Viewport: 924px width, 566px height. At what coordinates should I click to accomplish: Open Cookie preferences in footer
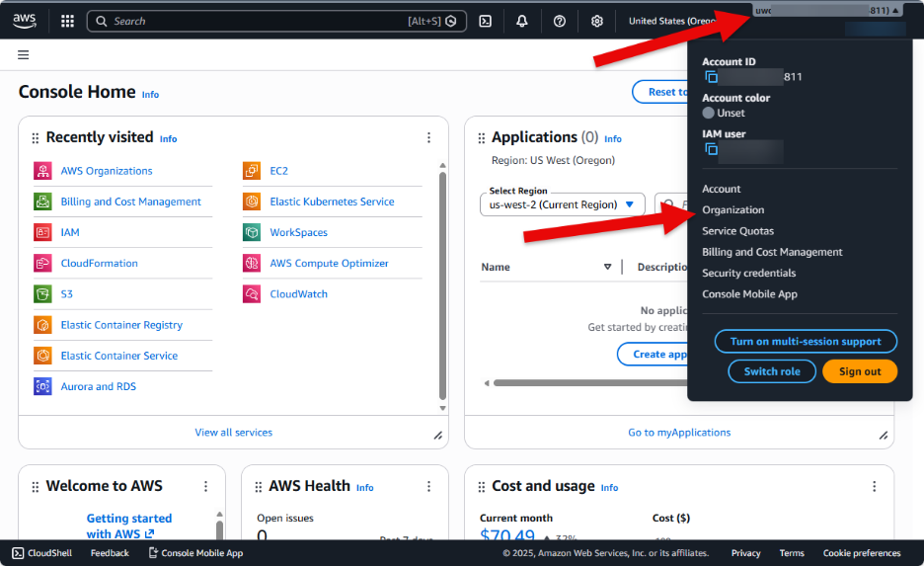click(862, 553)
